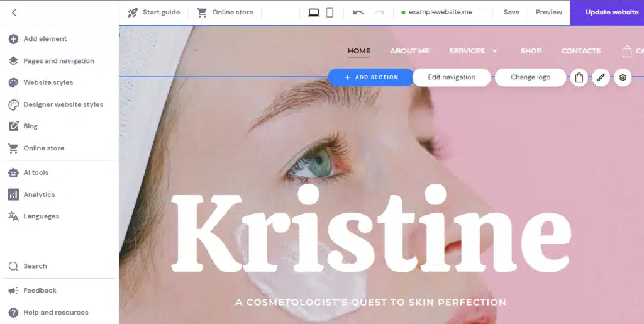Click the Save button
The height and width of the screenshot is (324, 644).
511,13
